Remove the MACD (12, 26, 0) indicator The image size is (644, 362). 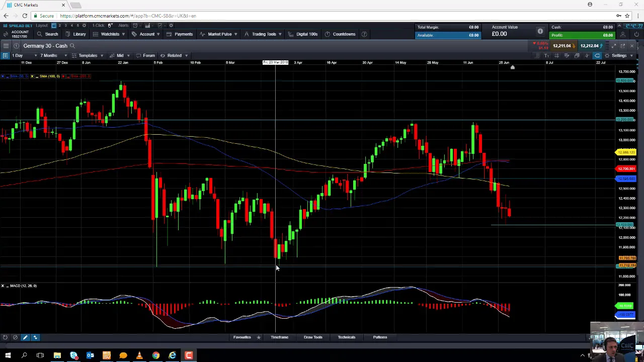(x=3, y=286)
